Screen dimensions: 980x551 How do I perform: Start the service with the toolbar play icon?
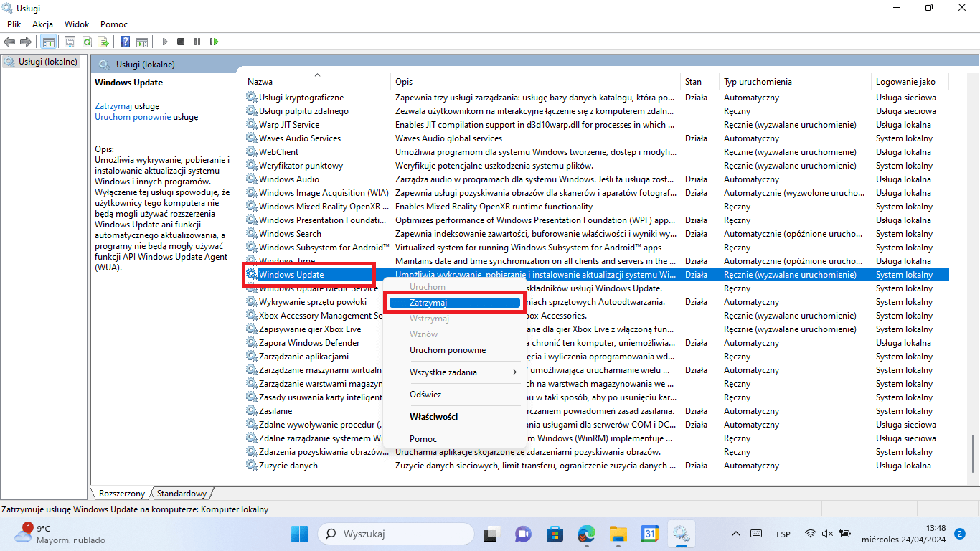[165, 42]
